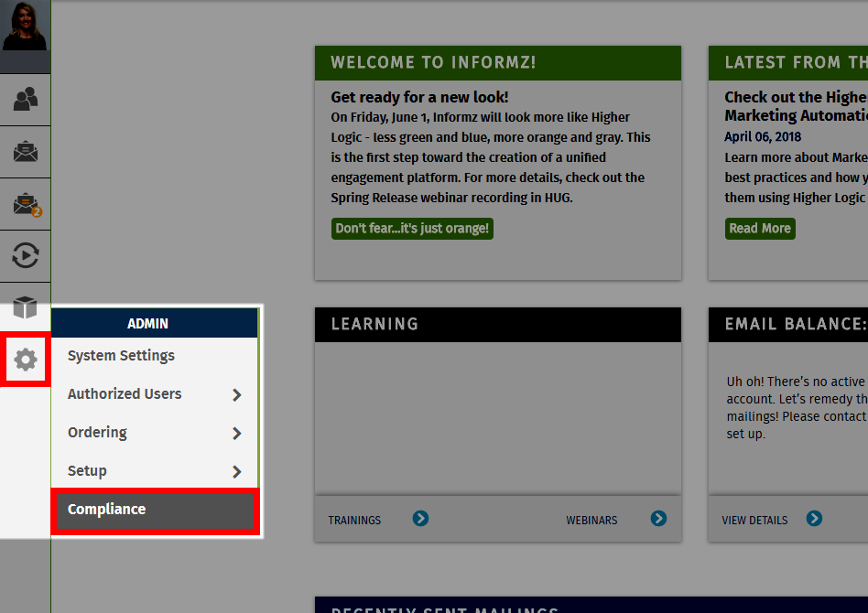Expand the Authorized Users submenu arrow

pos(237,394)
